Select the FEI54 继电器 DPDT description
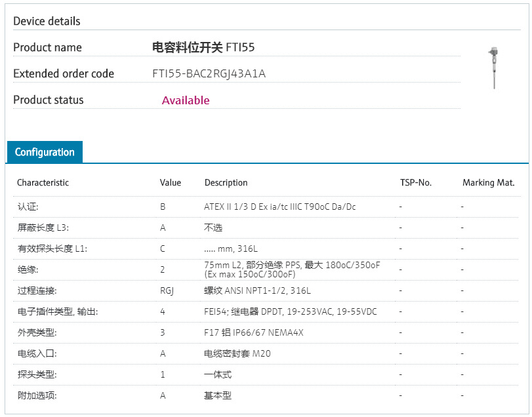Screen dimensions: 532x417 click(x=291, y=311)
